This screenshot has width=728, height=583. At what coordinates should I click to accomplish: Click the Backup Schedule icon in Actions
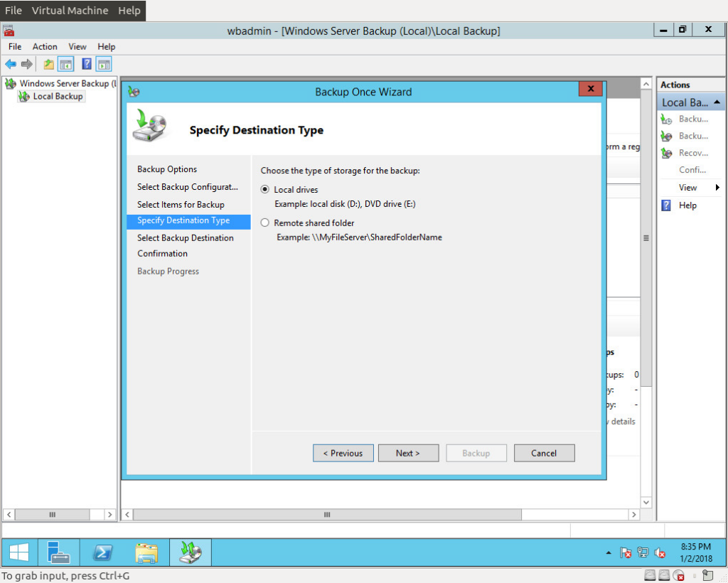click(666, 119)
